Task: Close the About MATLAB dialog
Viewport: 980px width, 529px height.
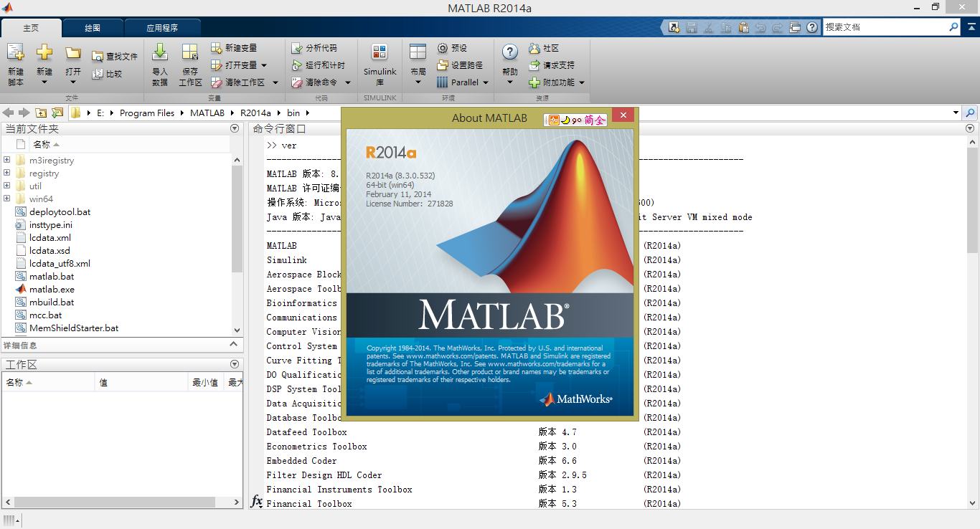Action: pos(623,115)
